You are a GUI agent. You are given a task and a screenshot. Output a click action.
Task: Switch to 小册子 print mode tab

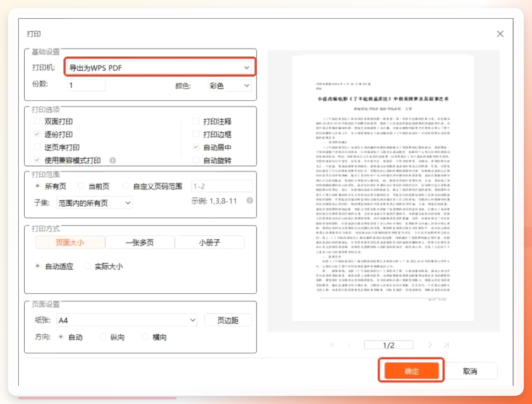[x=210, y=243]
